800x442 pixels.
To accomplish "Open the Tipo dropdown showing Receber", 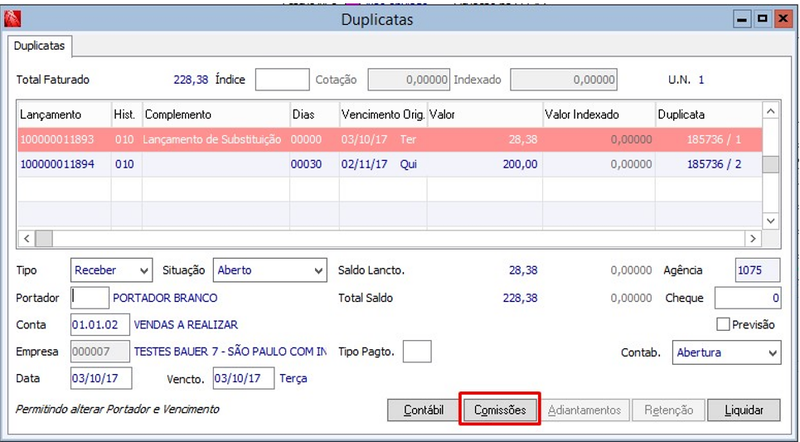I will [111, 270].
